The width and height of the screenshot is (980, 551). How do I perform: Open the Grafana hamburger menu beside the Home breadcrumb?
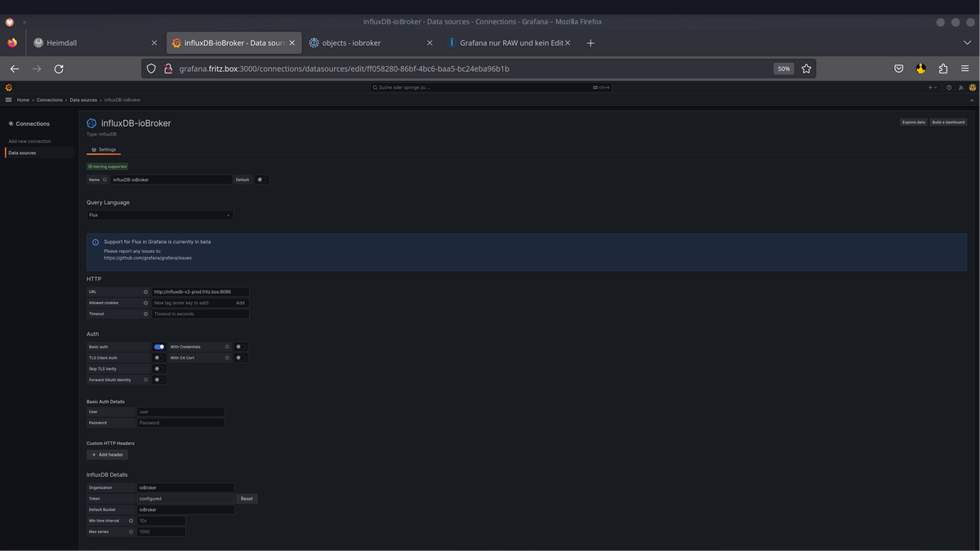click(8, 100)
